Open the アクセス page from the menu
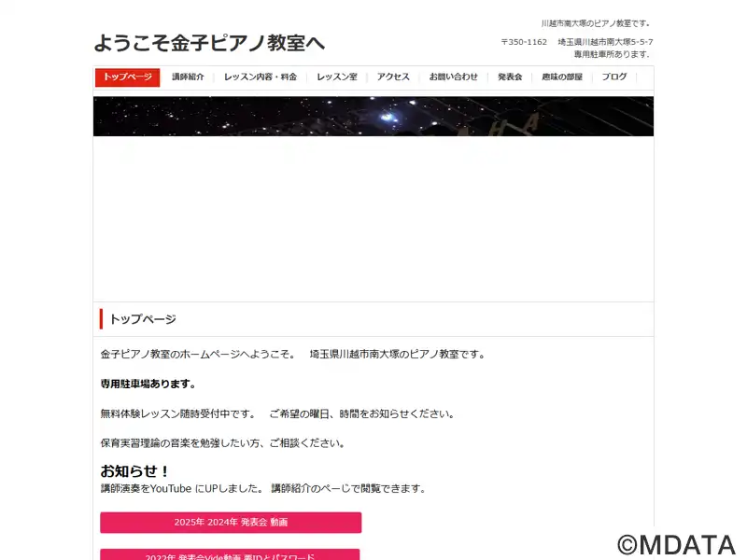 tap(393, 77)
